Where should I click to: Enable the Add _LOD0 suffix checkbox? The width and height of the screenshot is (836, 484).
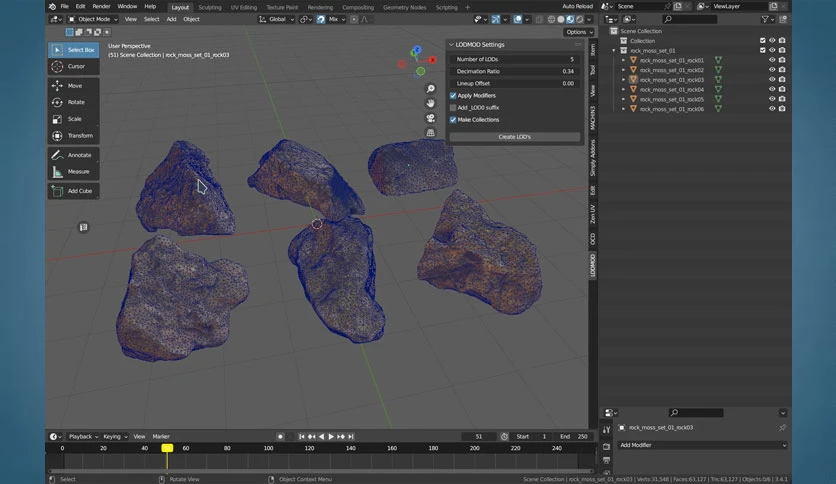[x=453, y=108]
